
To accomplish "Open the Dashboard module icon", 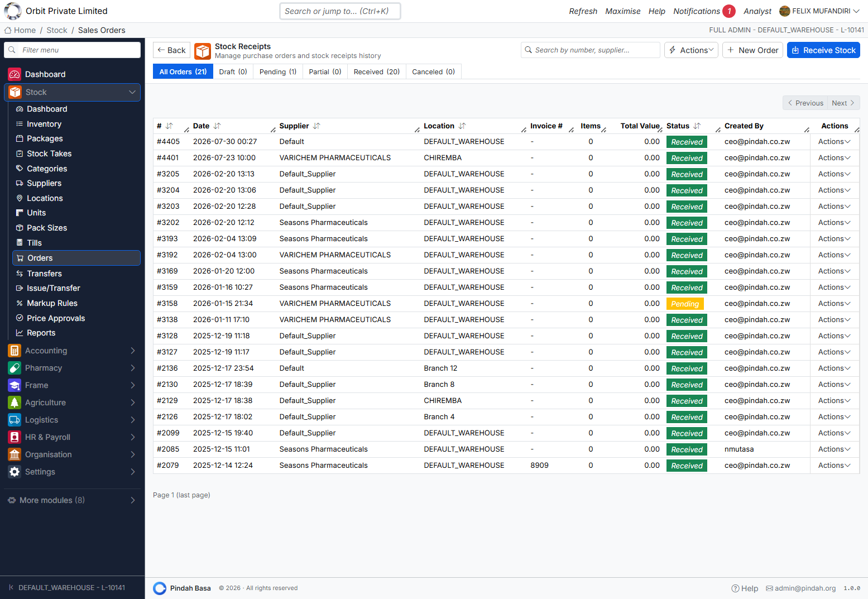I will tap(15, 74).
